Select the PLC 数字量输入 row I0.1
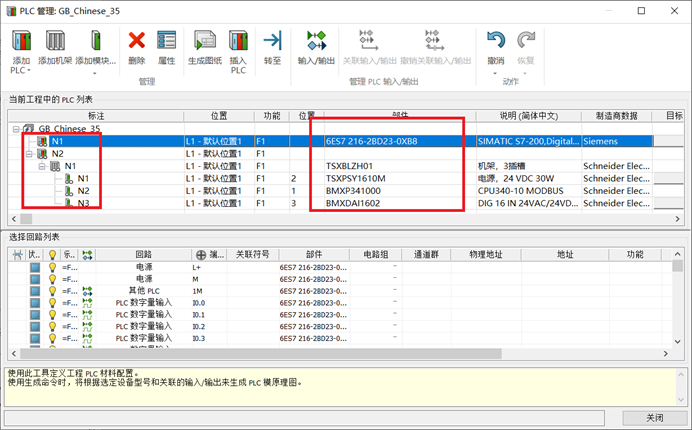This screenshot has height=430, width=692. coord(340,315)
